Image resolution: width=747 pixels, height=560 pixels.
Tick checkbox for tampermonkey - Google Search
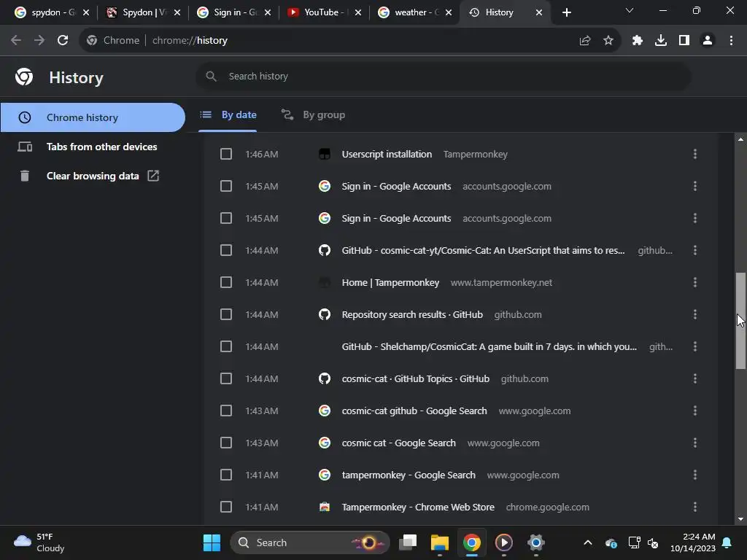coord(226,475)
